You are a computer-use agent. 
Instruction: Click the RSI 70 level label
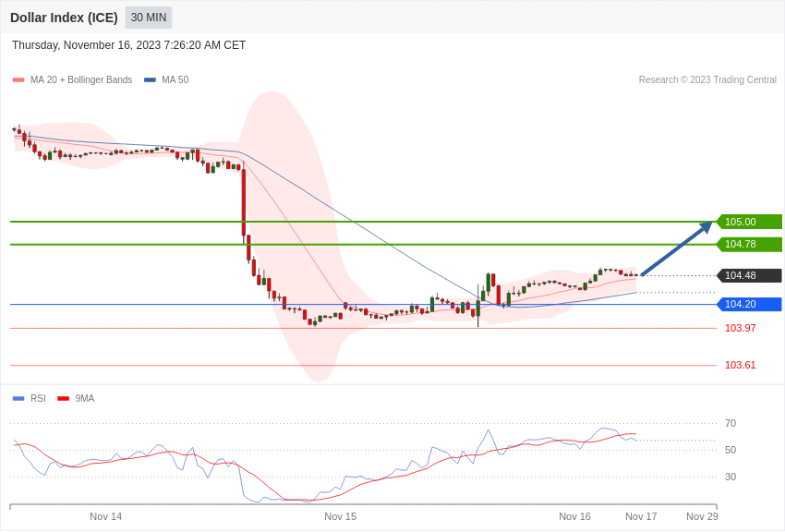tap(731, 423)
